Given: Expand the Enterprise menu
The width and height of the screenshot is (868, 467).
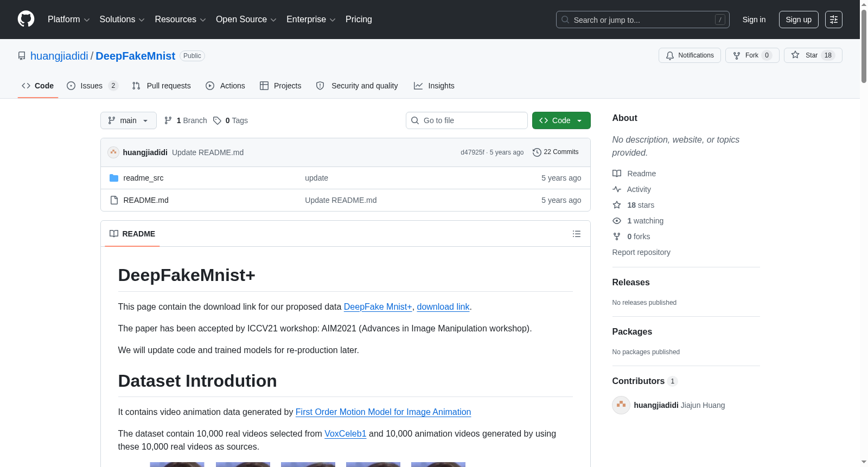Looking at the screenshot, I should [311, 20].
